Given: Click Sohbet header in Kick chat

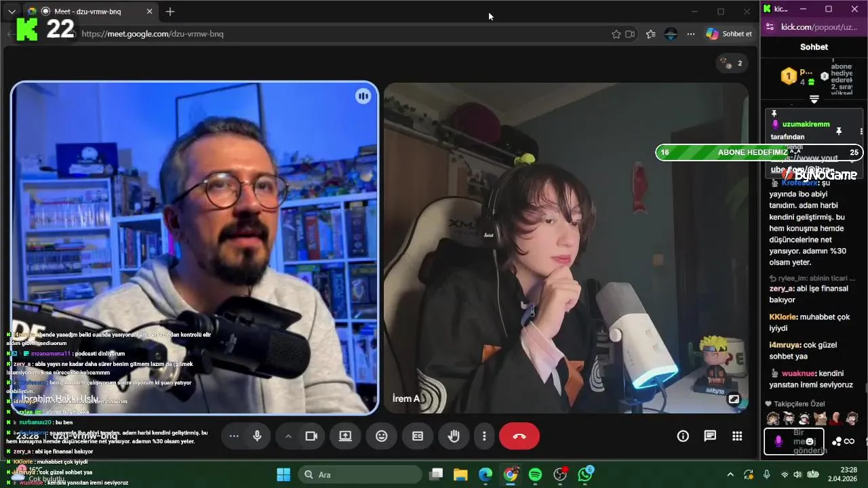Looking at the screenshot, I should coord(814,47).
